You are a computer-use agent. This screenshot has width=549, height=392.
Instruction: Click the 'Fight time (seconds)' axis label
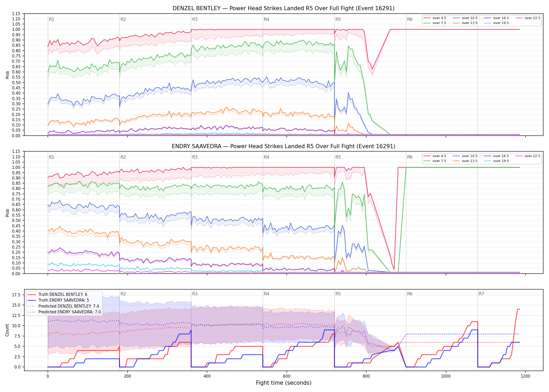[284, 383]
